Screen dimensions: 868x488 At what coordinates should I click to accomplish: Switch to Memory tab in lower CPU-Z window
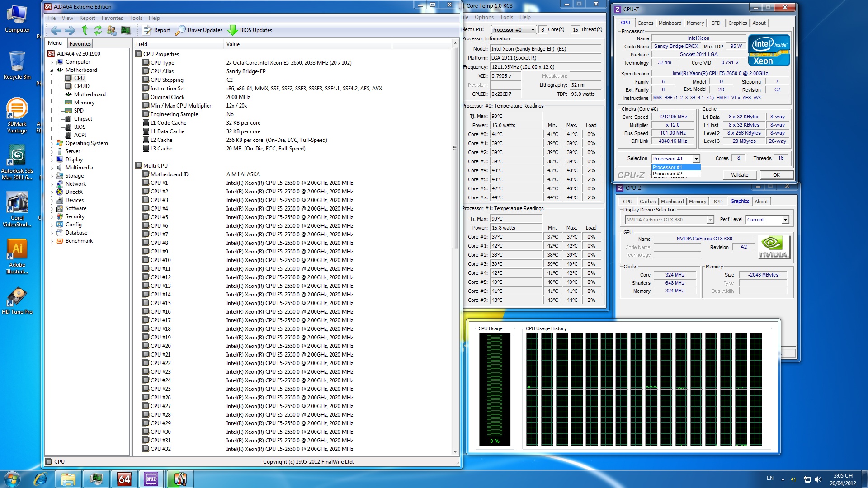[697, 202]
